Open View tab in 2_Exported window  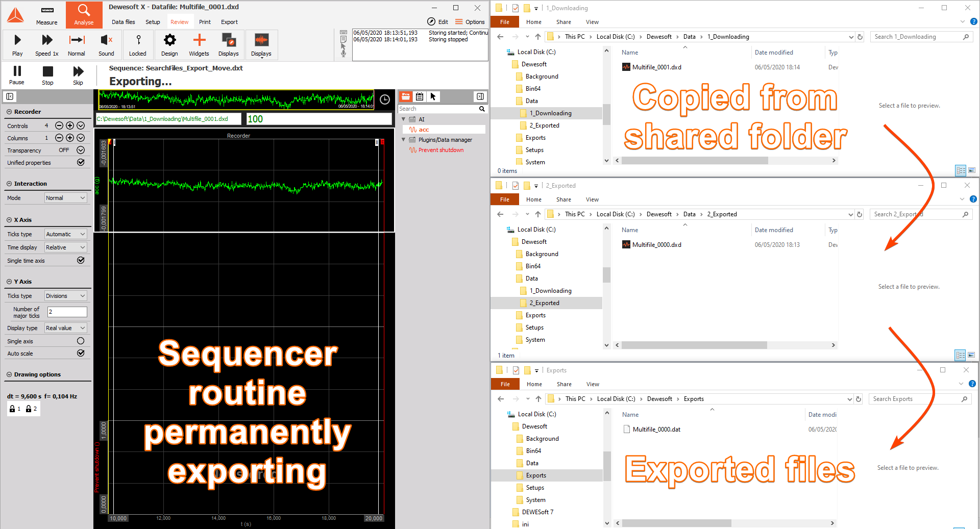[592, 199]
